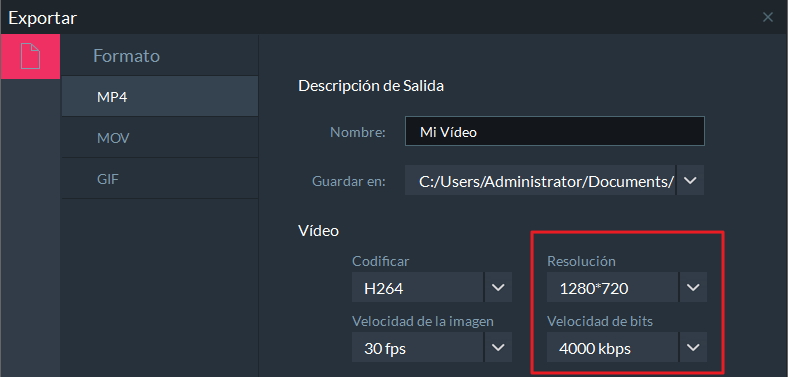Screen dimensions: 788x377
Task: Click the Vídeo section label
Action: coord(319,231)
